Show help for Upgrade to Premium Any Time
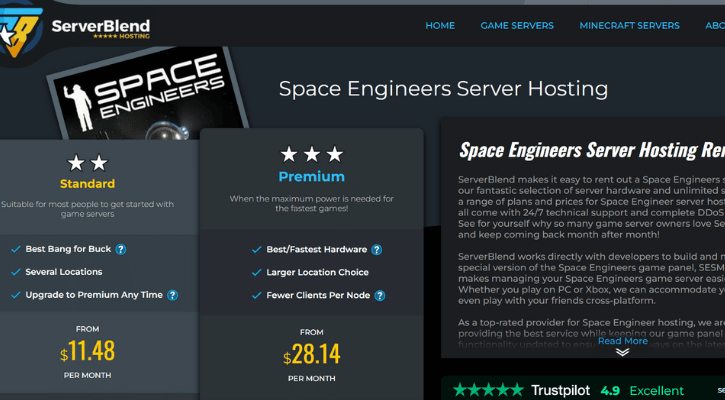Image resolution: width=725 pixels, height=400 pixels. coord(172,295)
